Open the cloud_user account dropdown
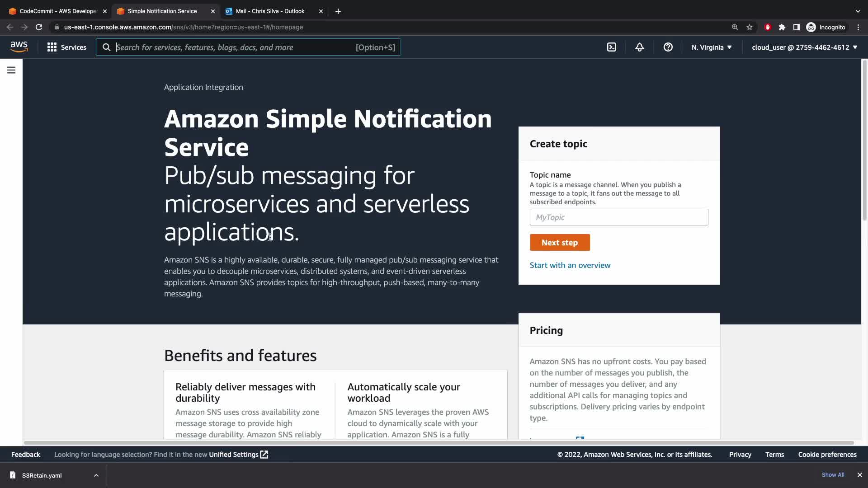Image resolution: width=868 pixels, height=488 pixels. click(804, 47)
